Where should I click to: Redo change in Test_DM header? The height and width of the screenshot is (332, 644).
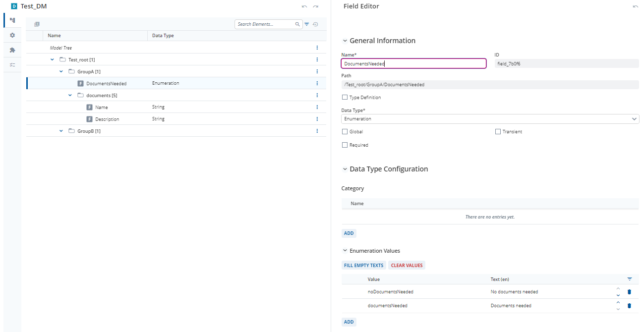click(315, 6)
